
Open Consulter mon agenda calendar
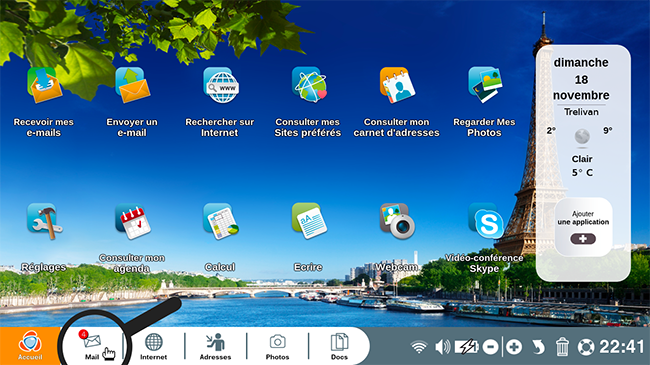133,221
